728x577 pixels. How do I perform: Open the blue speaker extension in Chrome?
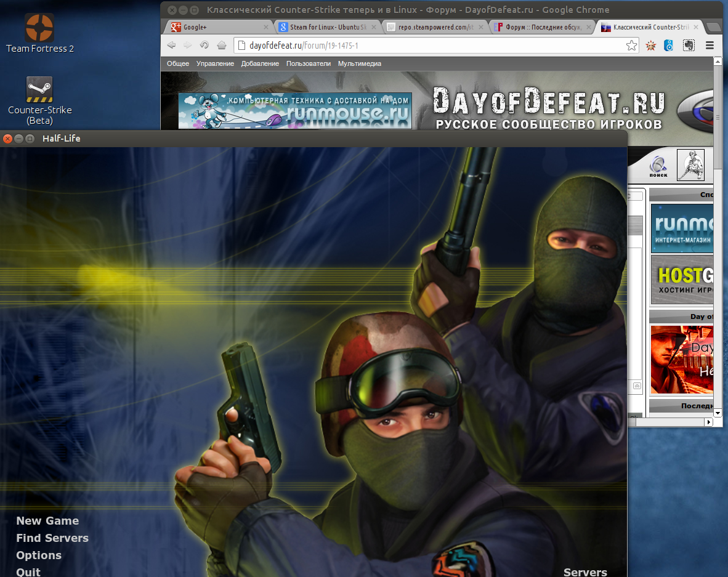coord(669,46)
